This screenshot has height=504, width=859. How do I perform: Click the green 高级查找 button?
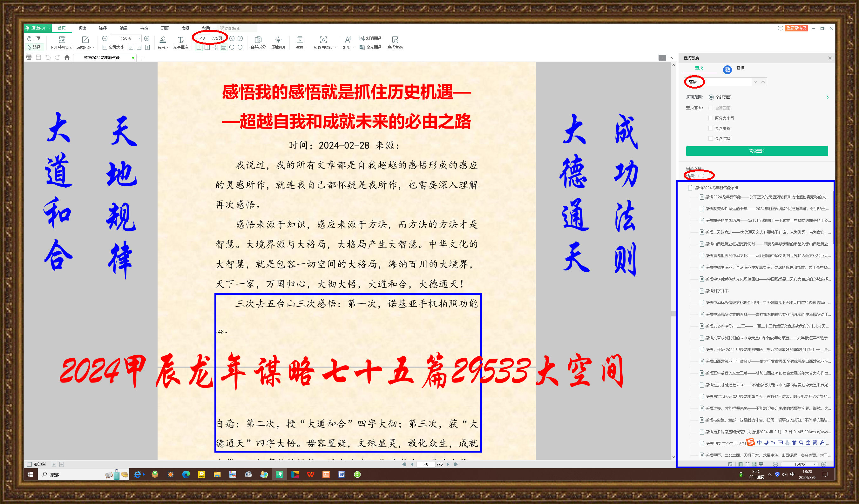(x=757, y=151)
